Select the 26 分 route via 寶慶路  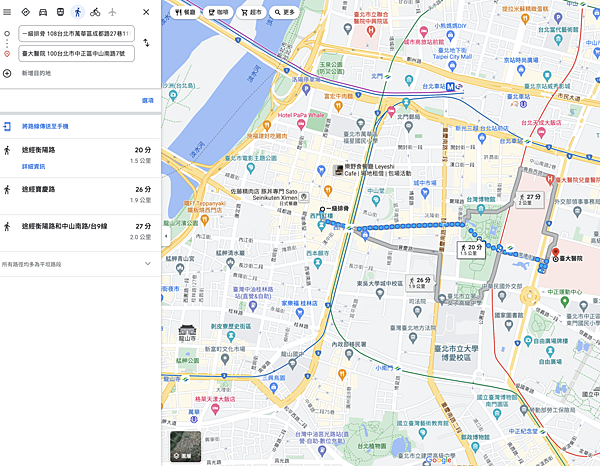point(80,196)
